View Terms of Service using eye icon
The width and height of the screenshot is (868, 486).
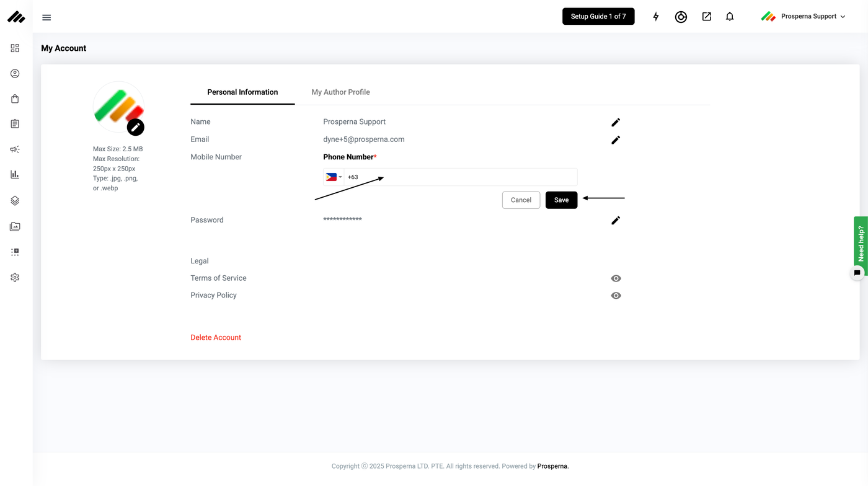point(616,278)
